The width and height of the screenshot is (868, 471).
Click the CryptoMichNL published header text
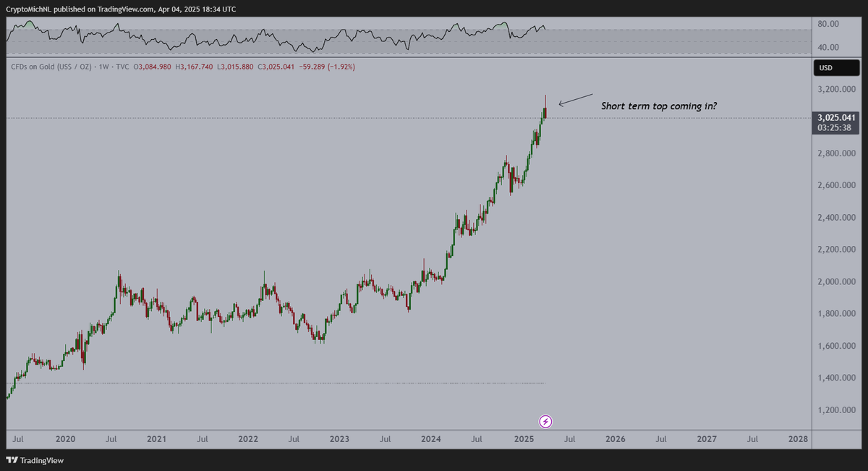pyautogui.click(x=120, y=9)
